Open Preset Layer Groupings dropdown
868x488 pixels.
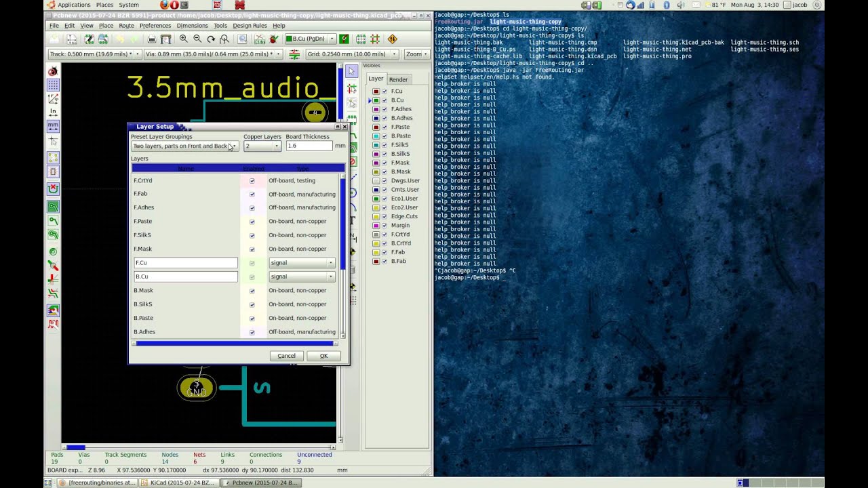pos(184,146)
